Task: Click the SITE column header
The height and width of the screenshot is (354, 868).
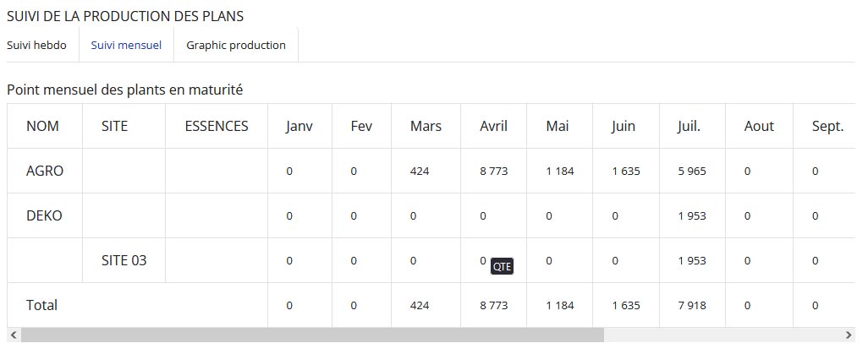Action: (x=114, y=126)
